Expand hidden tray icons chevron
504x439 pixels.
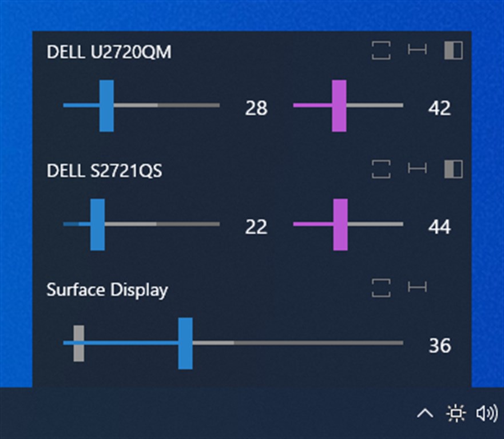click(424, 413)
